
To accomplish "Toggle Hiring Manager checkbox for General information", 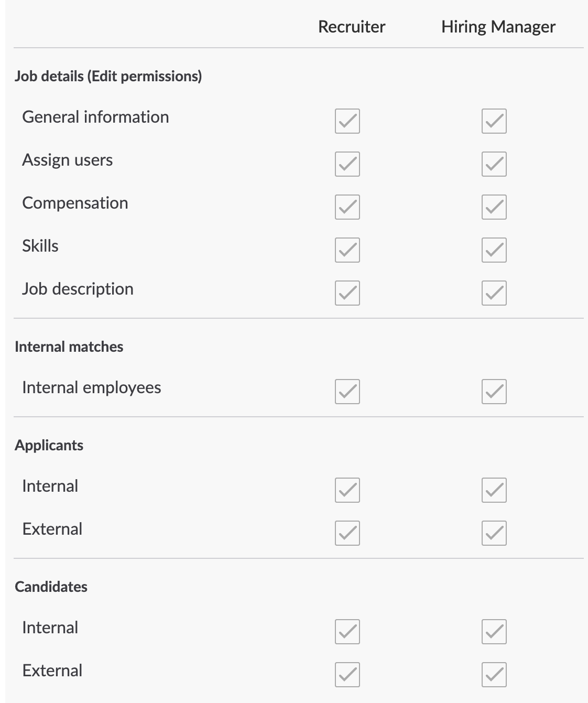I will pyautogui.click(x=494, y=121).
